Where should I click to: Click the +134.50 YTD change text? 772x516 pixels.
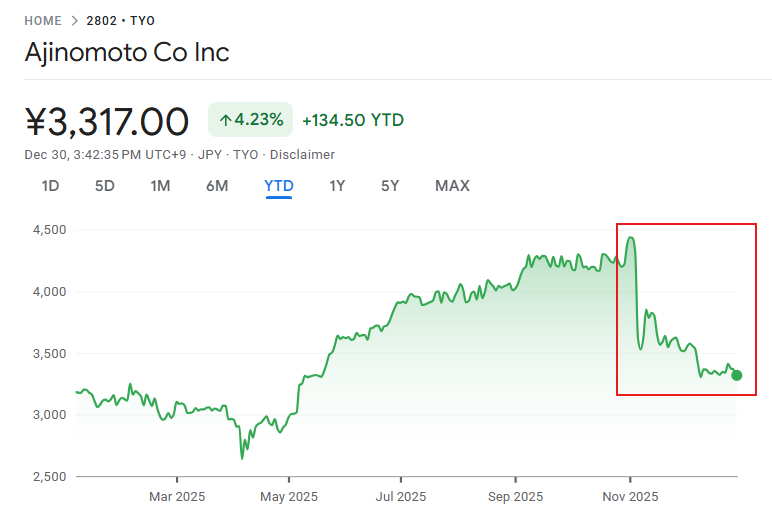click(353, 120)
